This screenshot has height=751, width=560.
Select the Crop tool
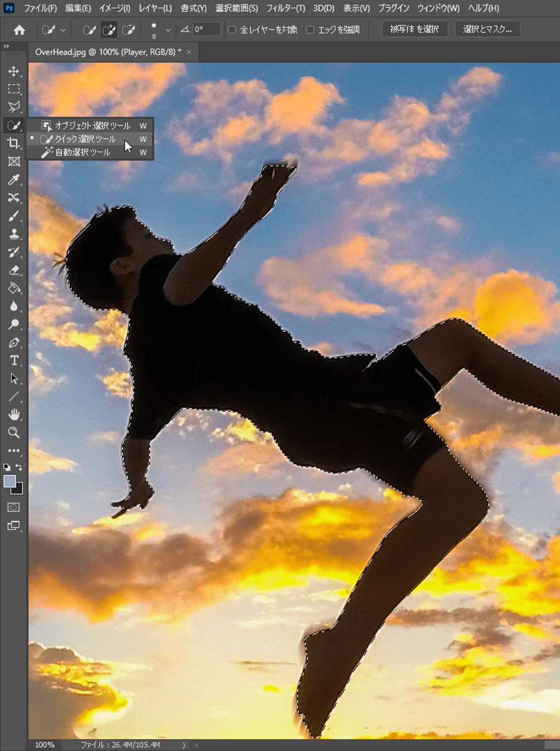point(14,143)
